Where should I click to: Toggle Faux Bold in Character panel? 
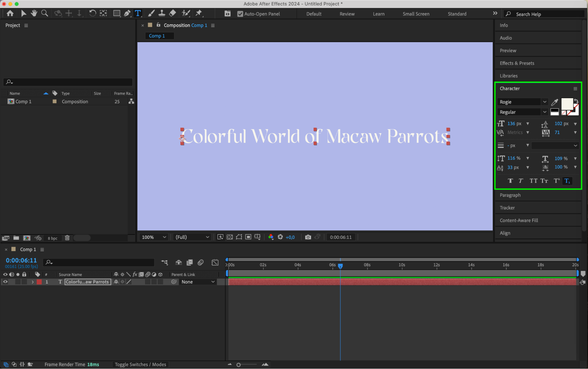(510, 181)
